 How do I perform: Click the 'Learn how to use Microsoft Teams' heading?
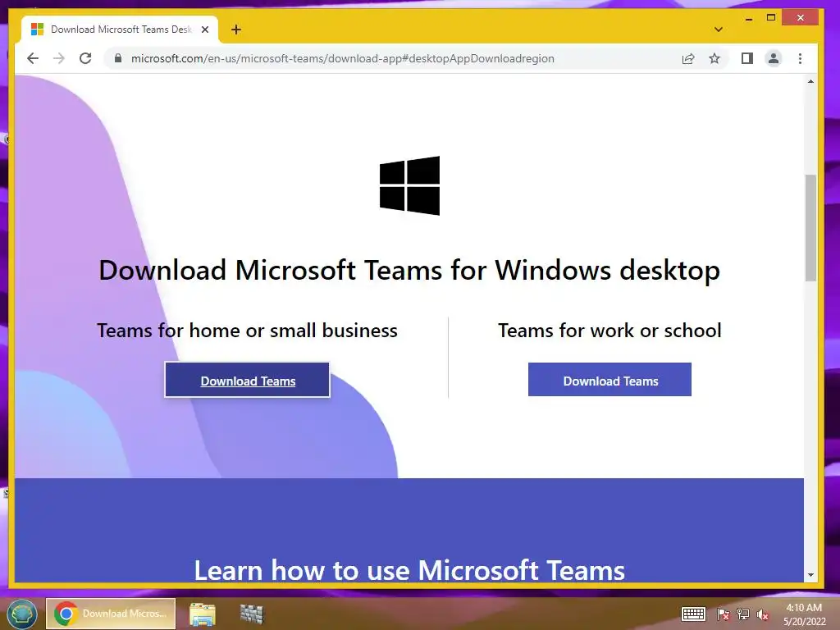coord(409,570)
